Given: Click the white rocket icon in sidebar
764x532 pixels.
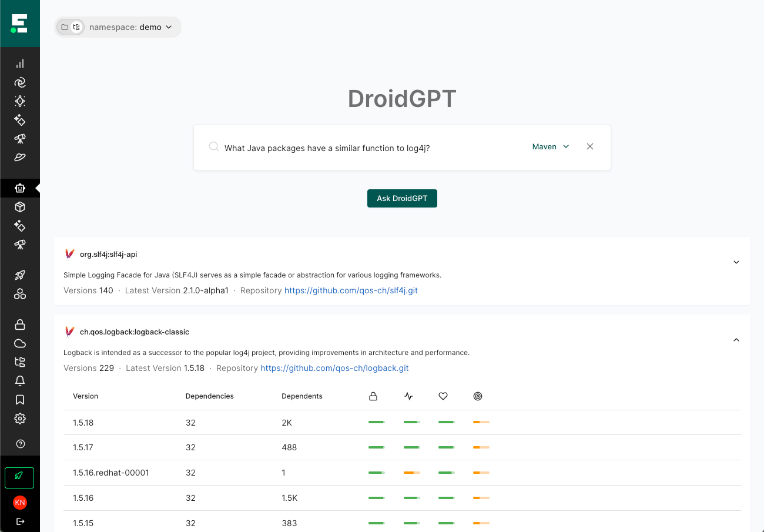Looking at the screenshot, I should (x=20, y=275).
